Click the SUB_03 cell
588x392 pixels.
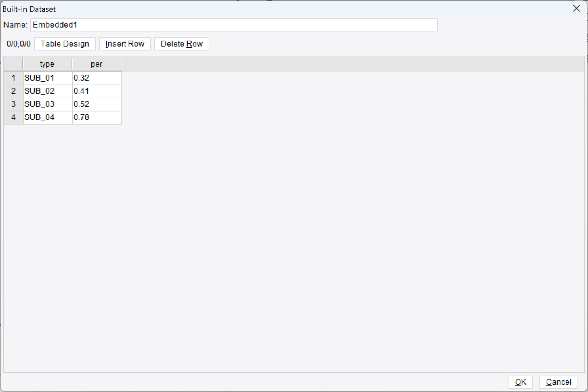[48, 104]
